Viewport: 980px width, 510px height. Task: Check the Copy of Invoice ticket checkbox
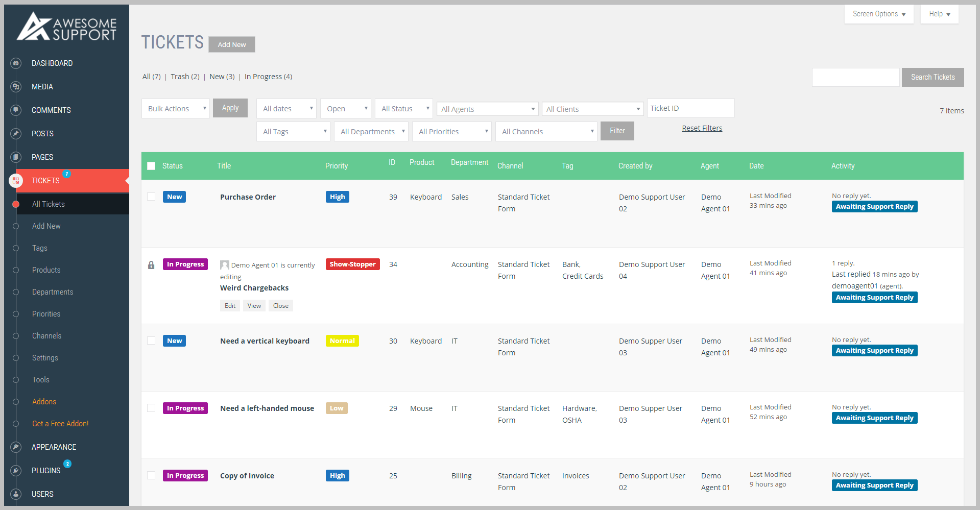pos(151,475)
